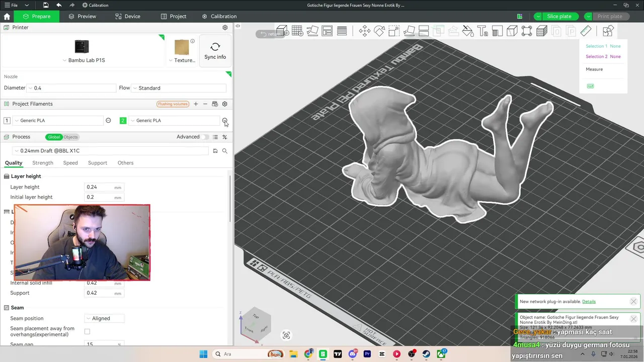Click the compare presets icon
This screenshot has height=362, width=644.
[225, 137]
